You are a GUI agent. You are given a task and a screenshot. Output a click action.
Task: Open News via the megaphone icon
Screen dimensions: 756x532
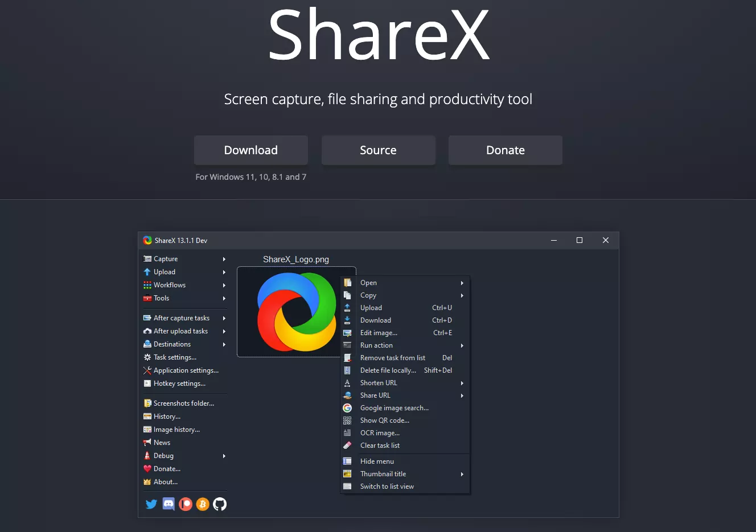tap(147, 443)
